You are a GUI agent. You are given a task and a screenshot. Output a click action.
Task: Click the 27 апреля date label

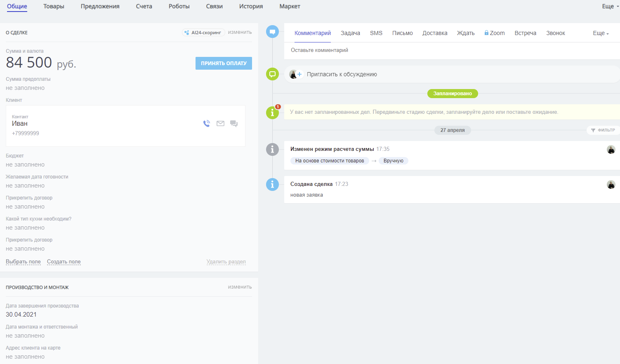click(x=453, y=130)
